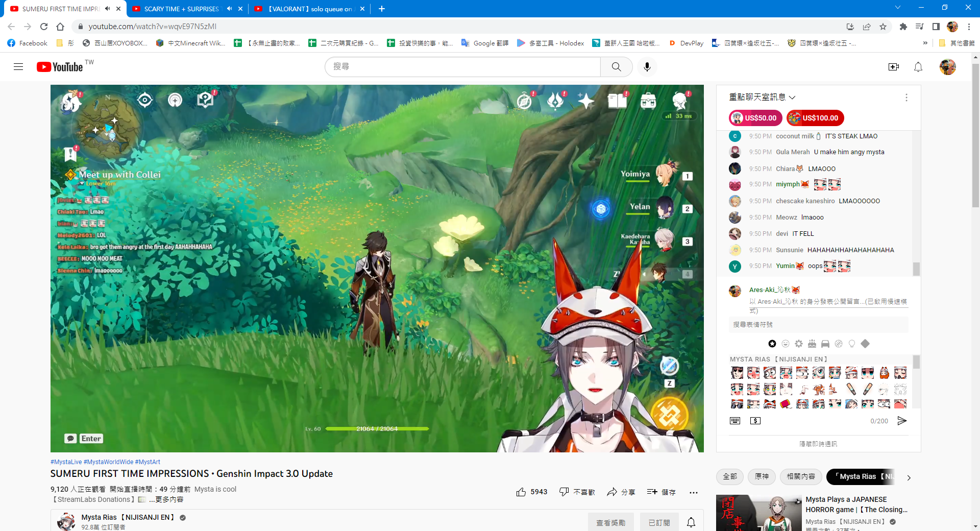Mute the SUMERU FIRST TIME tab audio

[108, 9]
